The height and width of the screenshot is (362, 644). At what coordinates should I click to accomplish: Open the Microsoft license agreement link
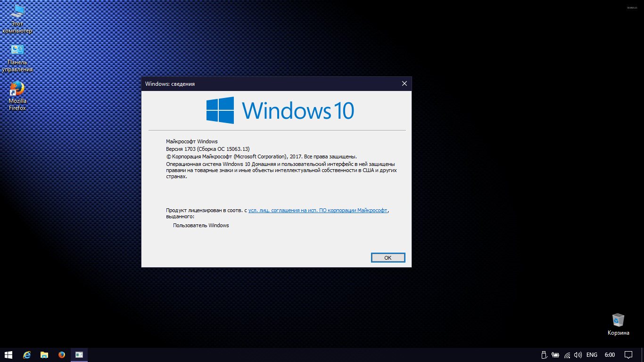coord(318,210)
